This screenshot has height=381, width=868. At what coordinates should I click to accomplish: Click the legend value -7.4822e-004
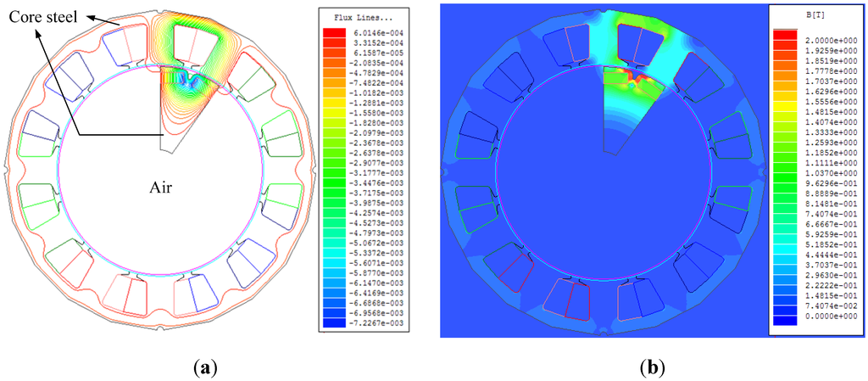tap(376, 82)
